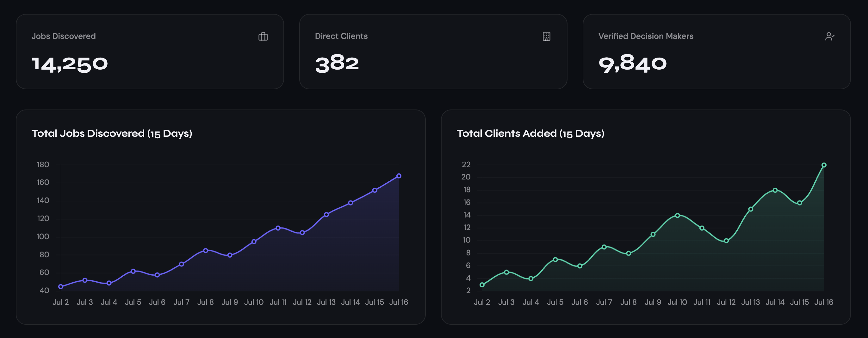Click the 180 y-axis label on jobs chart

[43, 165]
